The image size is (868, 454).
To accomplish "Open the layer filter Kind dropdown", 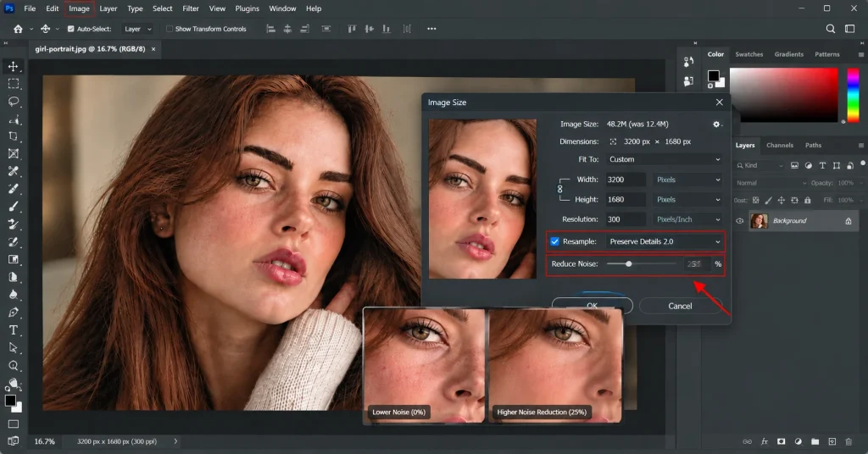I will point(759,165).
